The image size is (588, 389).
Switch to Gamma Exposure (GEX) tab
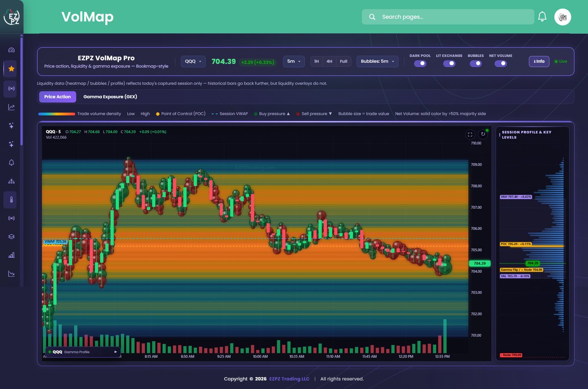110,97
